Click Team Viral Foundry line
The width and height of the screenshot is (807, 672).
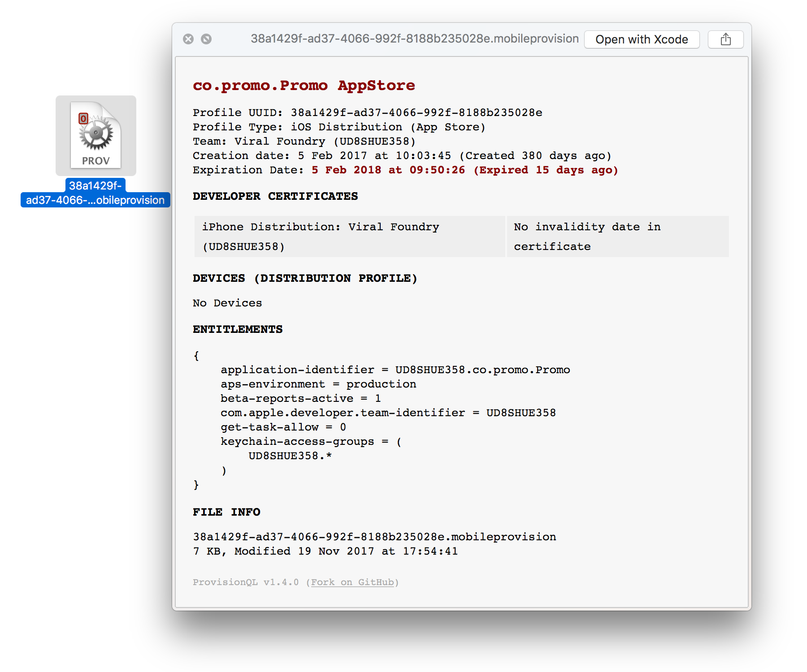point(304,141)
